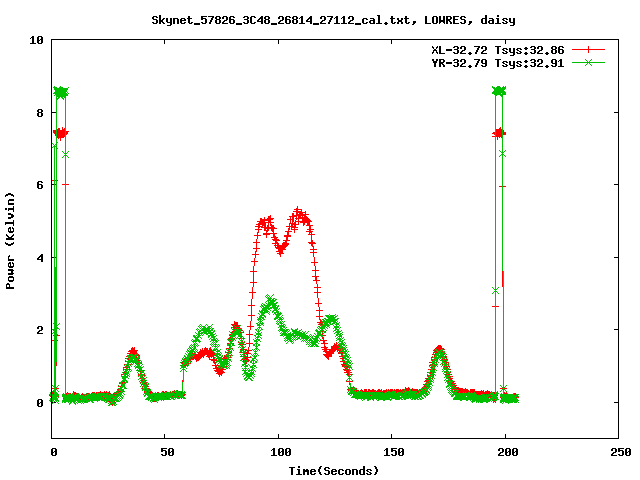
Task: Click y-axis tick label 4
Action: [40, 258]
